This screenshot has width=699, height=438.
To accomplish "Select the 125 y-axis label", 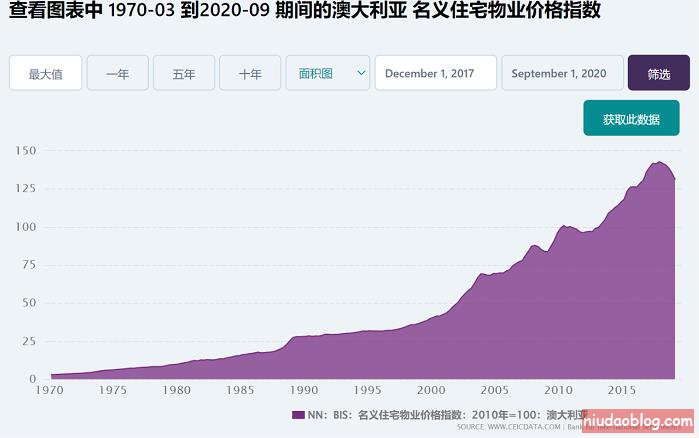I will point(25,188).
